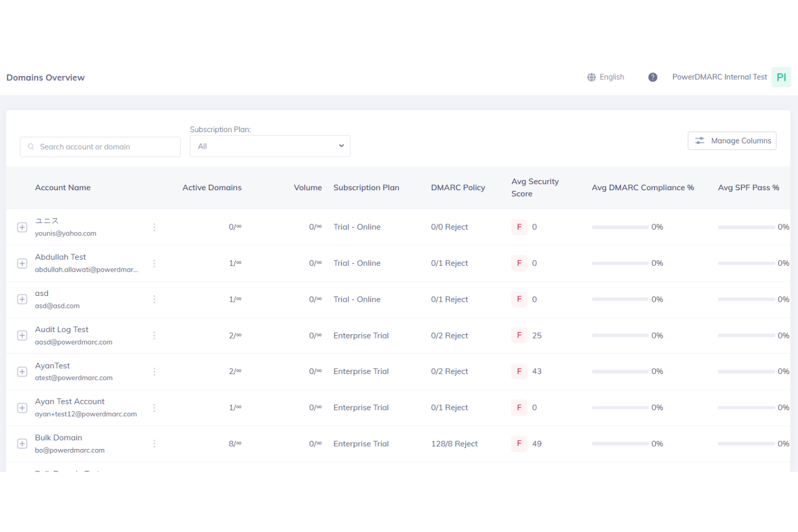Screen dimensions: 798x532
Task: Expand the Ayan Test Account row
Action: [x=22, y=407]
